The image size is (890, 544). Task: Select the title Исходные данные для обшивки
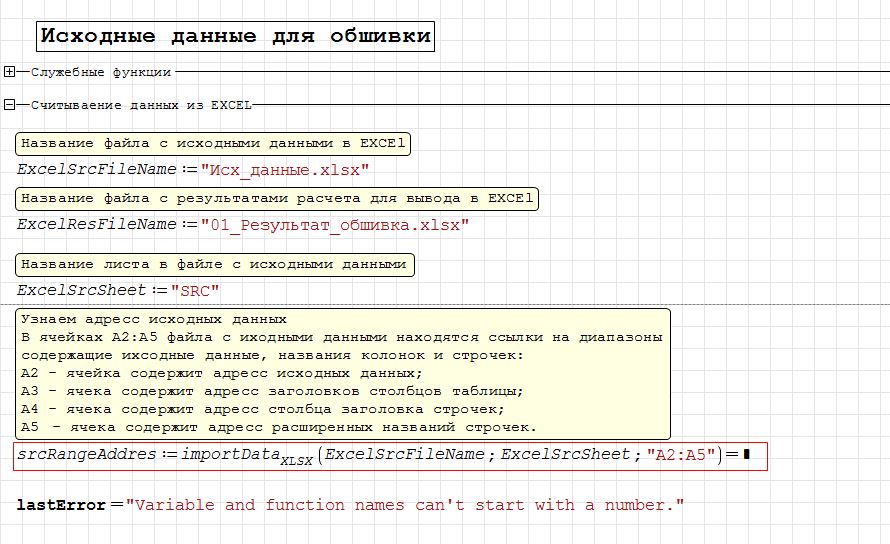(235, 37)
